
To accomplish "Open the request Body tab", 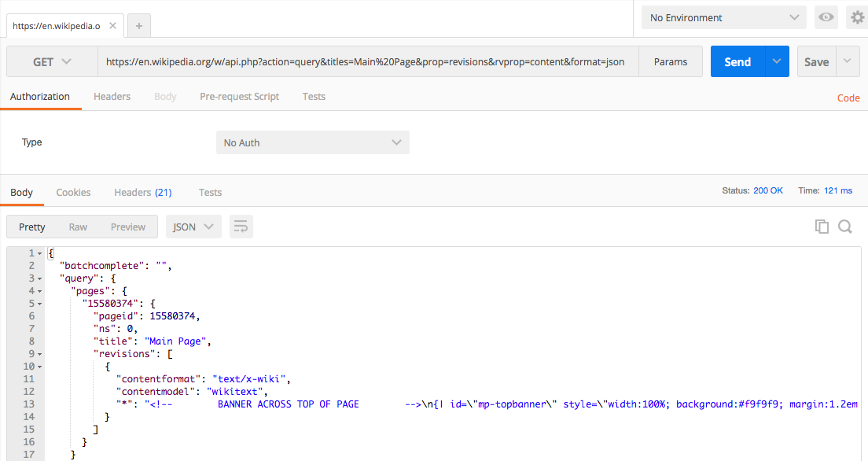I will [165, 97].
